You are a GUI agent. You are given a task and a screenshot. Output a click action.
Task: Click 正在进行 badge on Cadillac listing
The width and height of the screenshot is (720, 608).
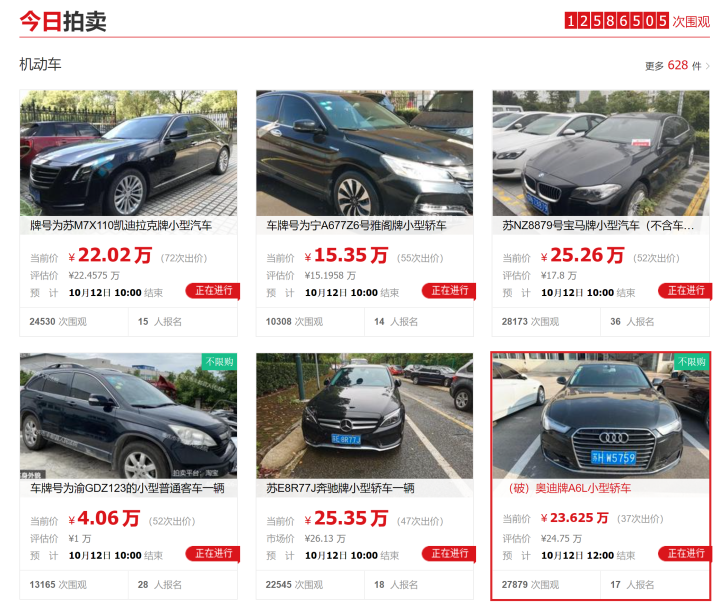213,291
